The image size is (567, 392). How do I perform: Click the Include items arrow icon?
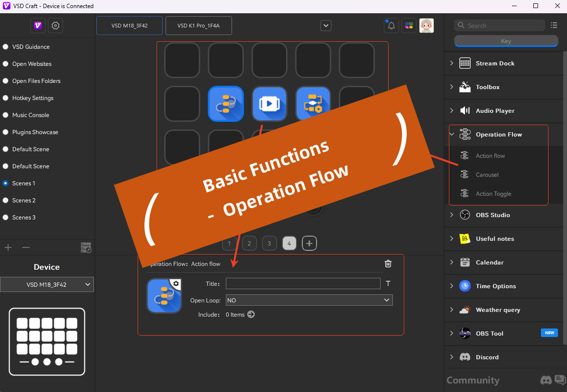pyautogui.click(x=251, y=314)
